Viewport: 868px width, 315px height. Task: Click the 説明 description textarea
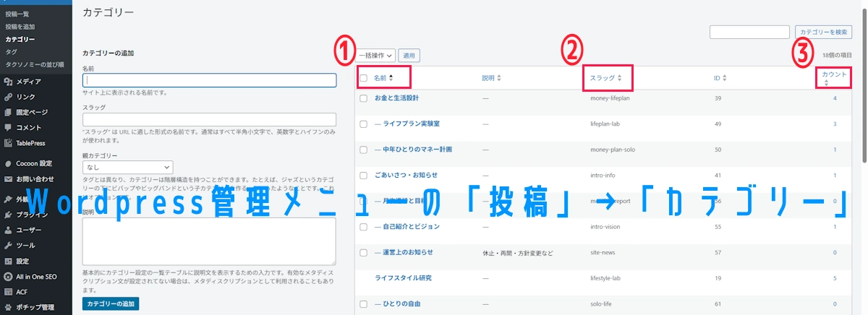(x=210, y=241)
